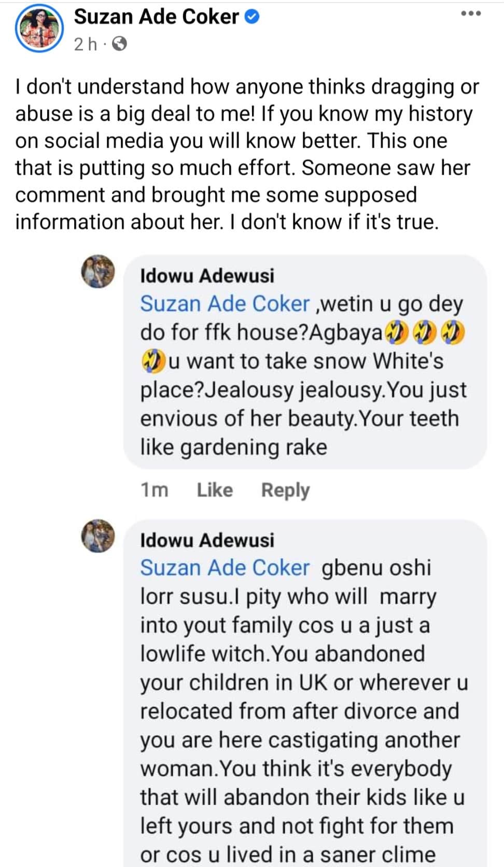Click the globe public audience icon

click(x=119, y=44)
